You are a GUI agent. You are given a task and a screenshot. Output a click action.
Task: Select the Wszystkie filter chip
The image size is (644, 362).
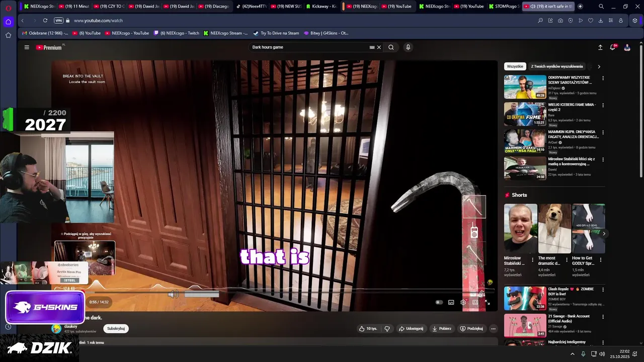point(515,66)
